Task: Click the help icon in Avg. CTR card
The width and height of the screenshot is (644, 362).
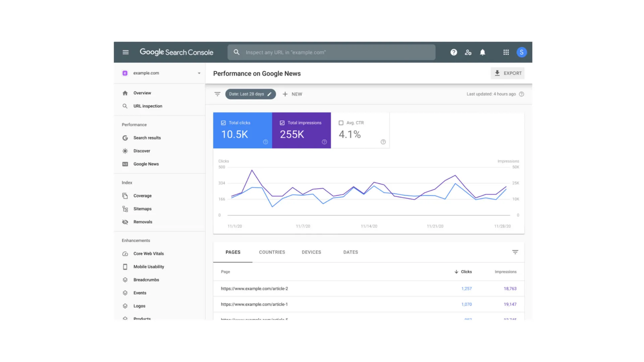Action: [383, 142]
